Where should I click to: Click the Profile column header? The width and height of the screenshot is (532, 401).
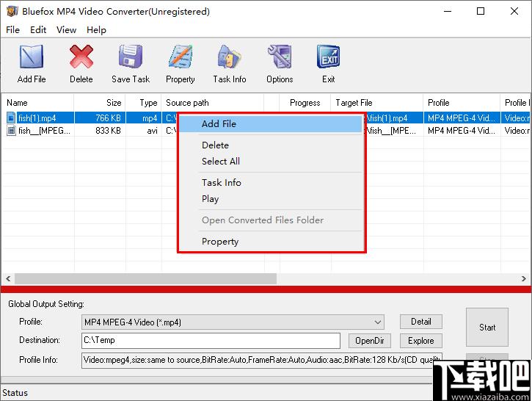tap(462, 103)
